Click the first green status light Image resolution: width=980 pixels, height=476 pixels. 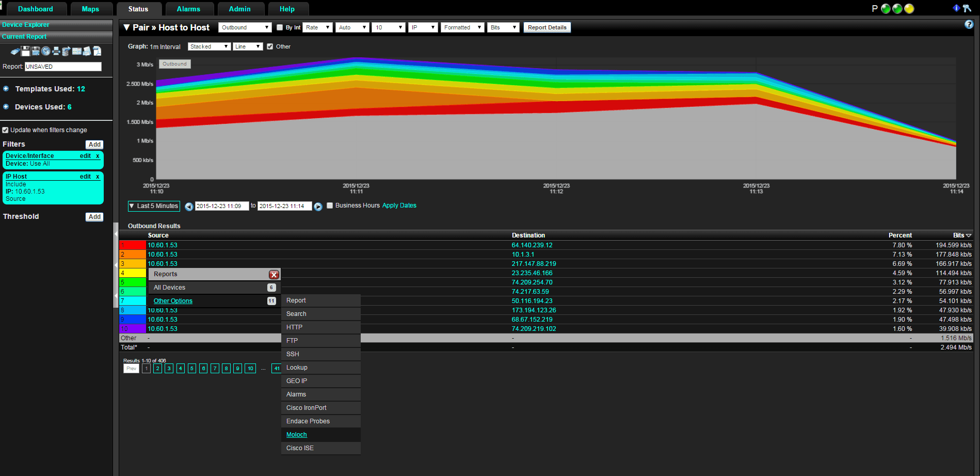pos(886,9)
